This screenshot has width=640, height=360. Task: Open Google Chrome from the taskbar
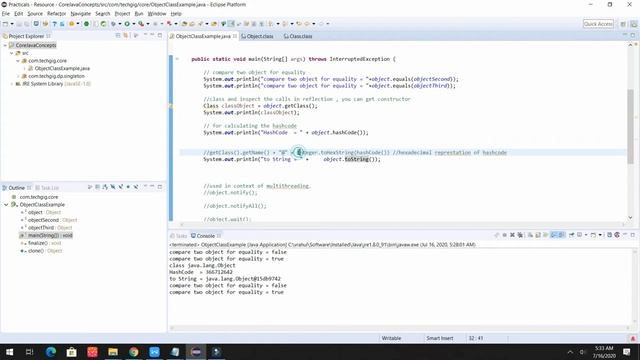tap(133, 352)
